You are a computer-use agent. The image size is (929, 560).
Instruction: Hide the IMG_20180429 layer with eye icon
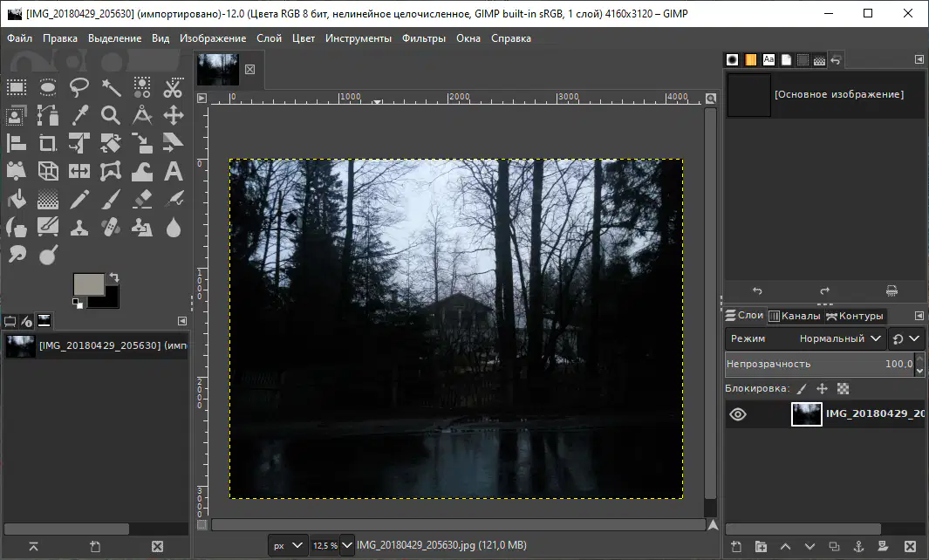click(738, 414)
